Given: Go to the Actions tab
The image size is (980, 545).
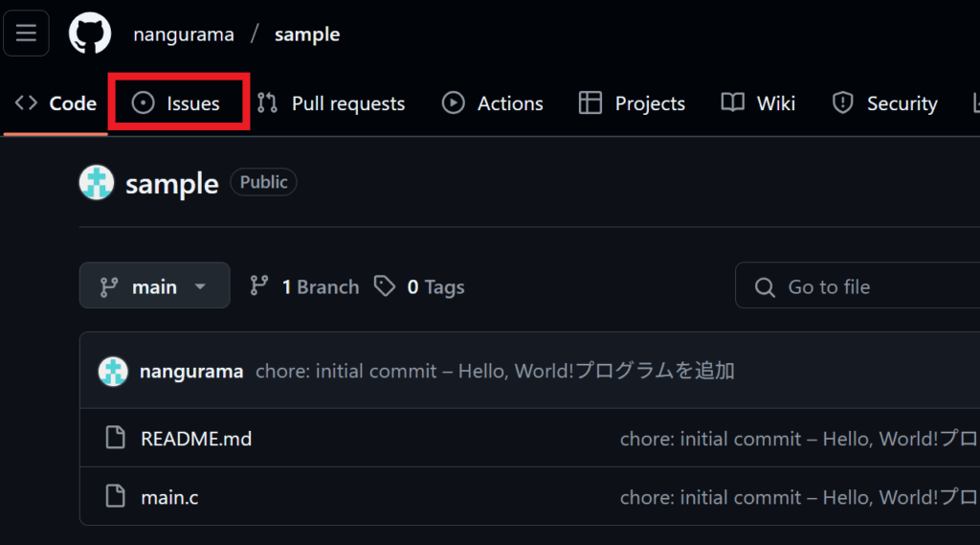Looking at the screenshot, I should 493,102.
